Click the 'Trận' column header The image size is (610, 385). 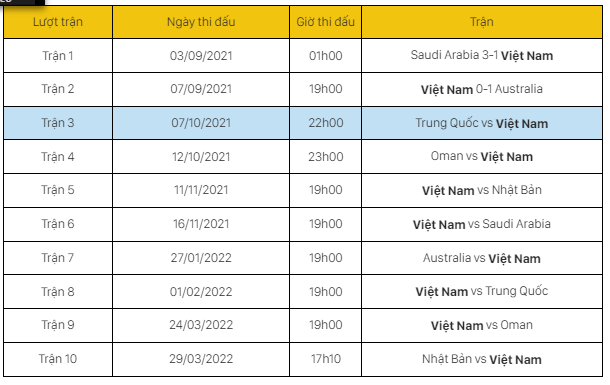click(482, 22)
